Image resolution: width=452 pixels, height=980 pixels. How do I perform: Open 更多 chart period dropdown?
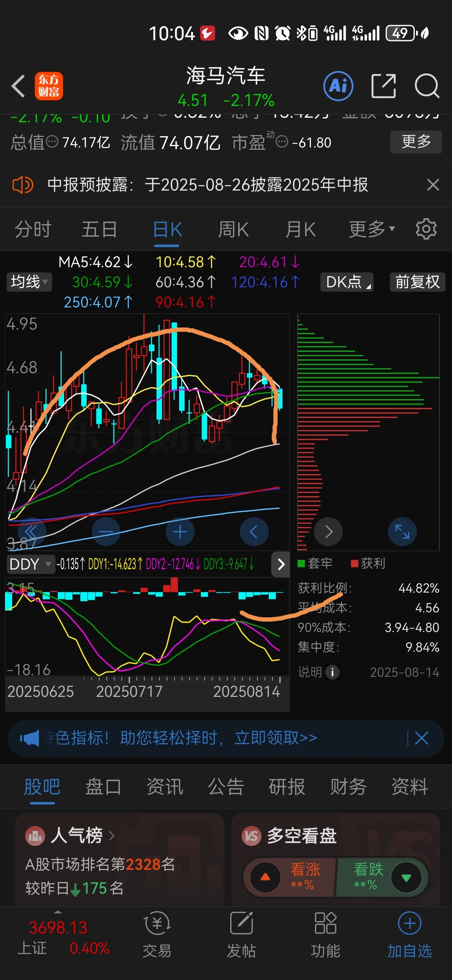(x=372, y=229)
